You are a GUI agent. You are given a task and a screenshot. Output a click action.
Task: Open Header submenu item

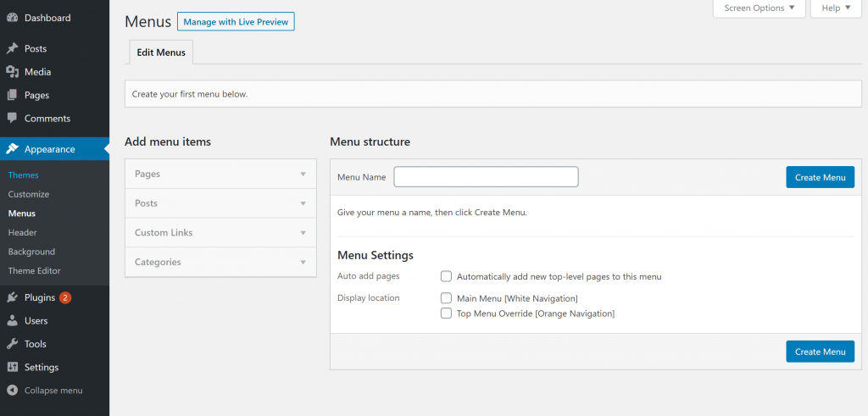tap(23, 232)
